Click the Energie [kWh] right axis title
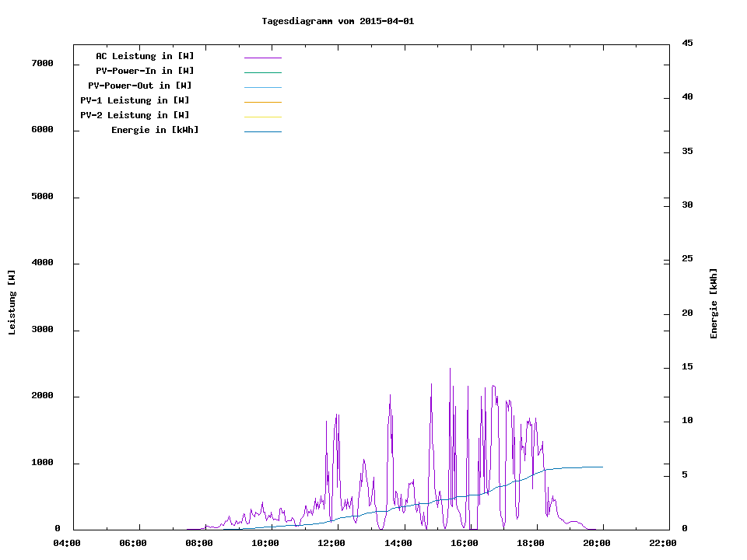The width and height of the screenshot is (747, 560). coord(714,303)
